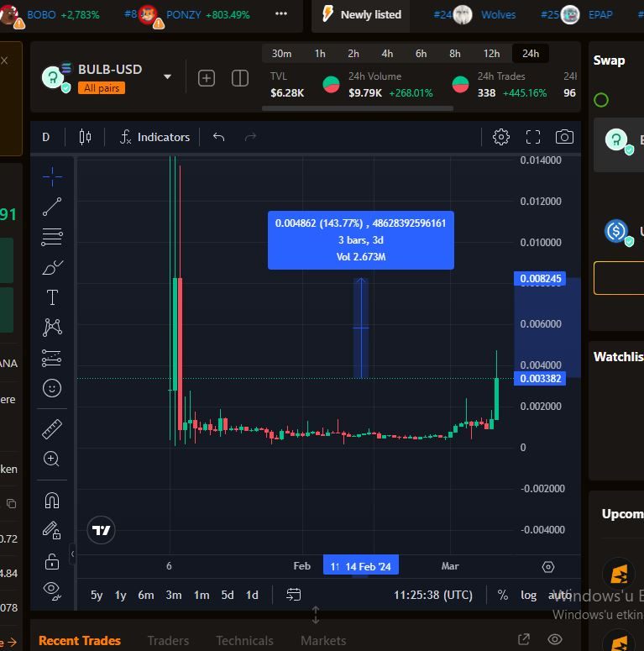
Task: Set chart range to 1d
Action: tap(252, 595)
